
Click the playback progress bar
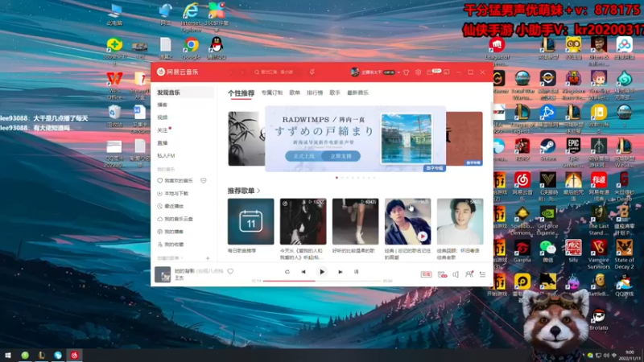[322, 281]
